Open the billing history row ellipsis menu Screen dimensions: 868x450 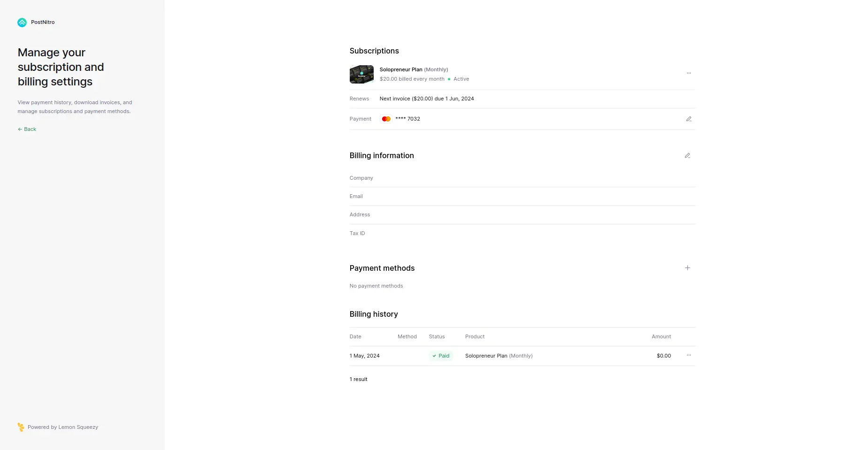[689, 355]
